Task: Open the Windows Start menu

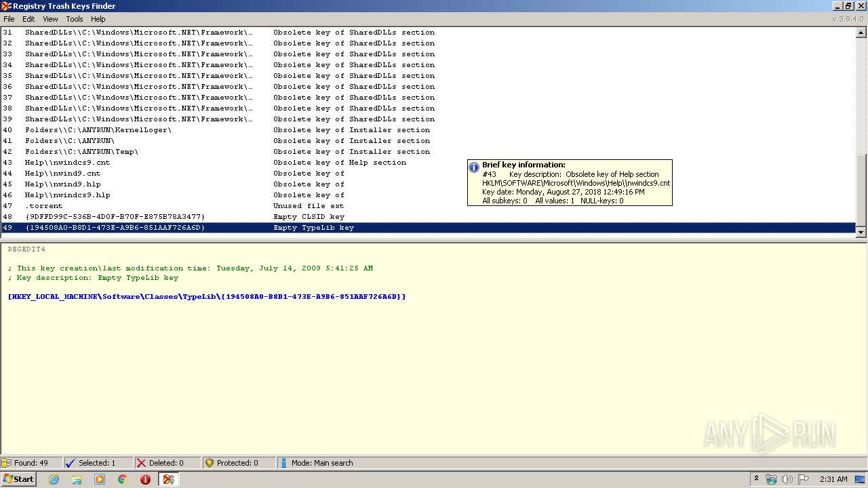Action: tap(18, 479)
